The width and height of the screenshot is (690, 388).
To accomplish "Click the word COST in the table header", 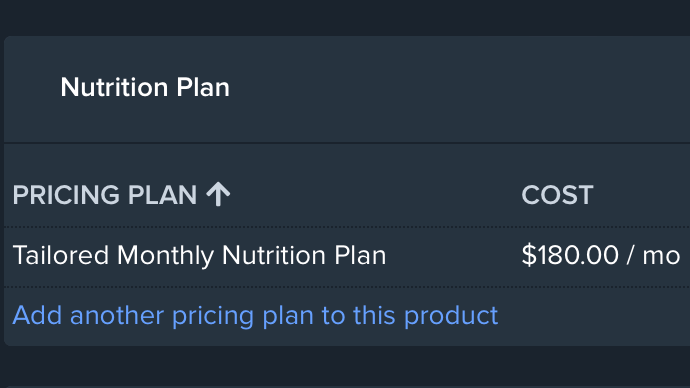I will (x=557, y=194).
